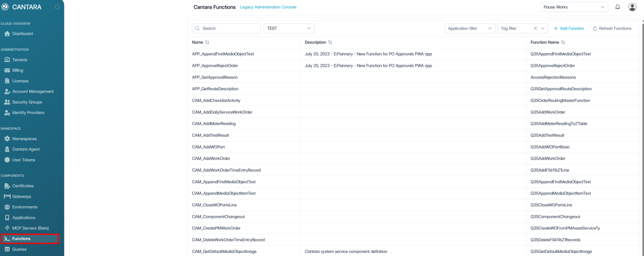Screen dimensions: 644x256
Task: Click the Cantara logo icon
Action: coord(5,7)
